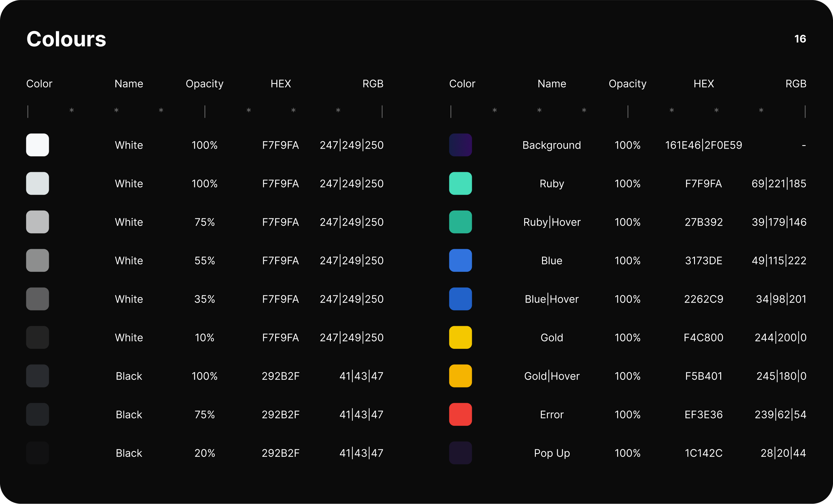Click the Gold|Hover name label
The width and height of the screenshot is (833, 504).
[552, 376]
